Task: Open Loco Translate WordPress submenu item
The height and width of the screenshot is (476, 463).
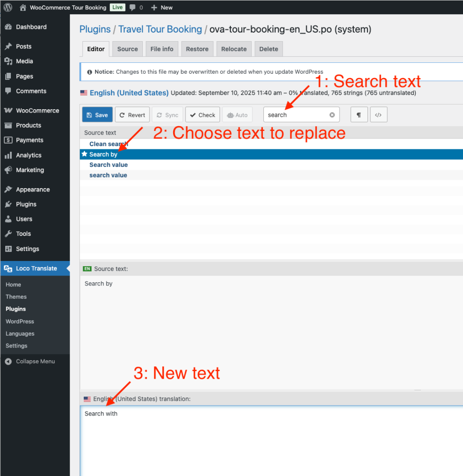Action: pos(20,321)
